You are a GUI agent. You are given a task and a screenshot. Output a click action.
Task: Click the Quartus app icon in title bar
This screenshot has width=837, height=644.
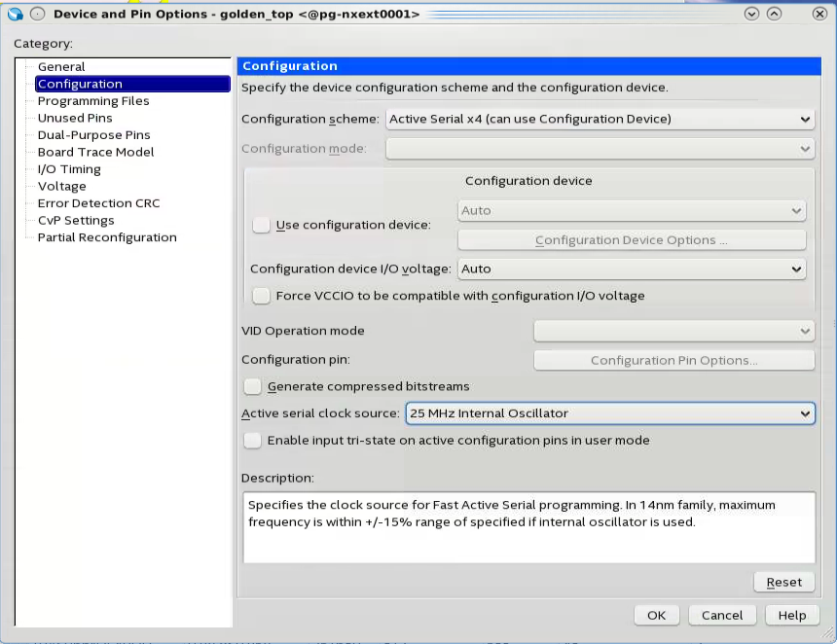tap(15, 14)
